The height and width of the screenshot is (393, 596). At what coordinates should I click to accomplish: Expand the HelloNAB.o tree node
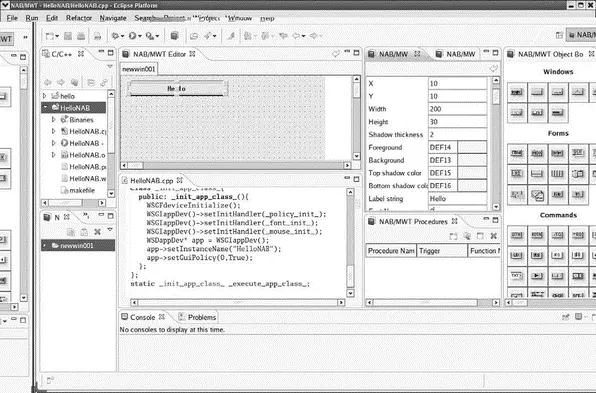click(54, 155)
